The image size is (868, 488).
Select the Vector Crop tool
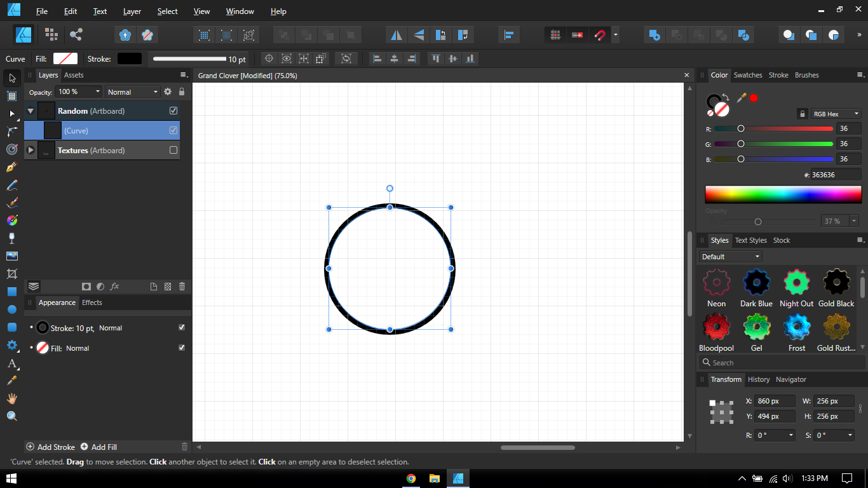coord(11,274)
